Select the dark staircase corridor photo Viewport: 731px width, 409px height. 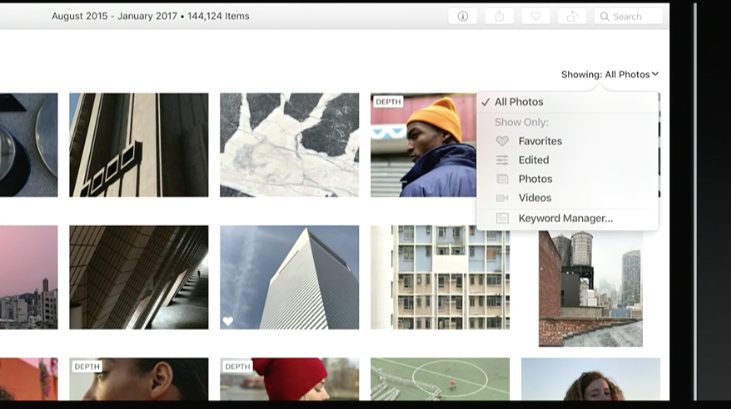tap(139, 277)
